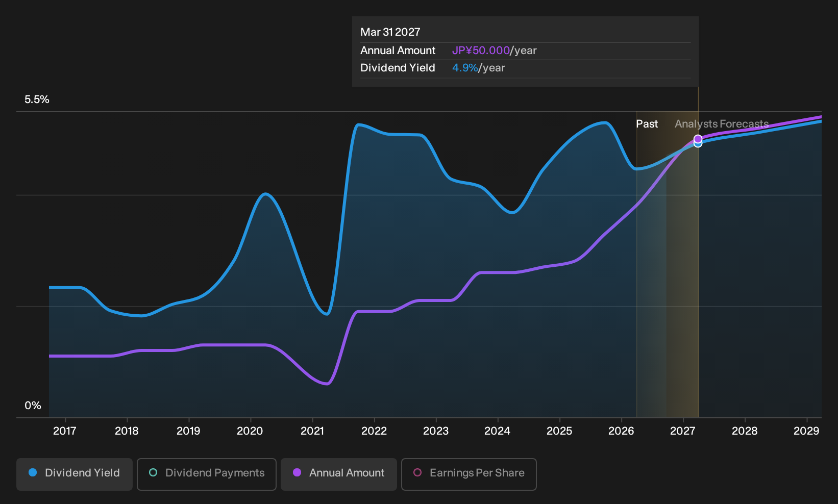
Task: Click the 5.5% y-axis label
Action: coord(37,99)
